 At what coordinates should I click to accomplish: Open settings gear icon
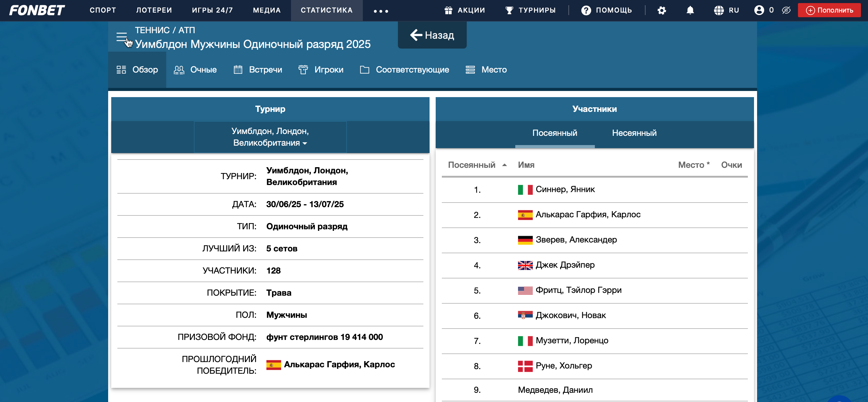tap(662, 10)
